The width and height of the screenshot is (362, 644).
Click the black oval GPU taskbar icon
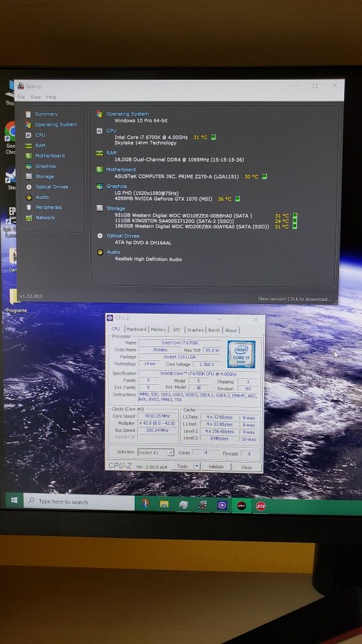coord(241,505)
